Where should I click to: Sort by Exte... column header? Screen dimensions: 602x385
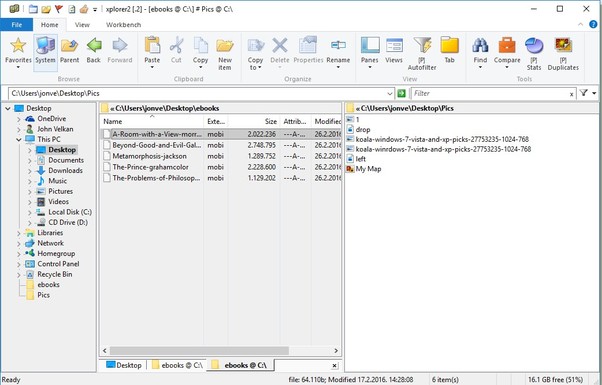[216, 121]
